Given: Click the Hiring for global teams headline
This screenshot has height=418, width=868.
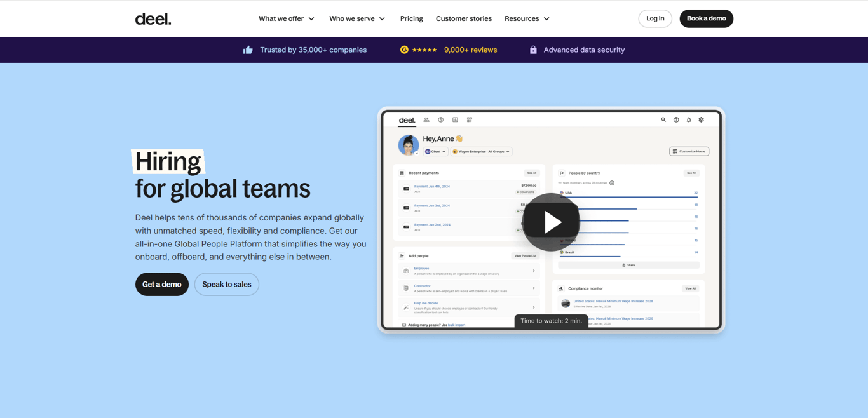Looking at the screenshot, I should point(222,175).
